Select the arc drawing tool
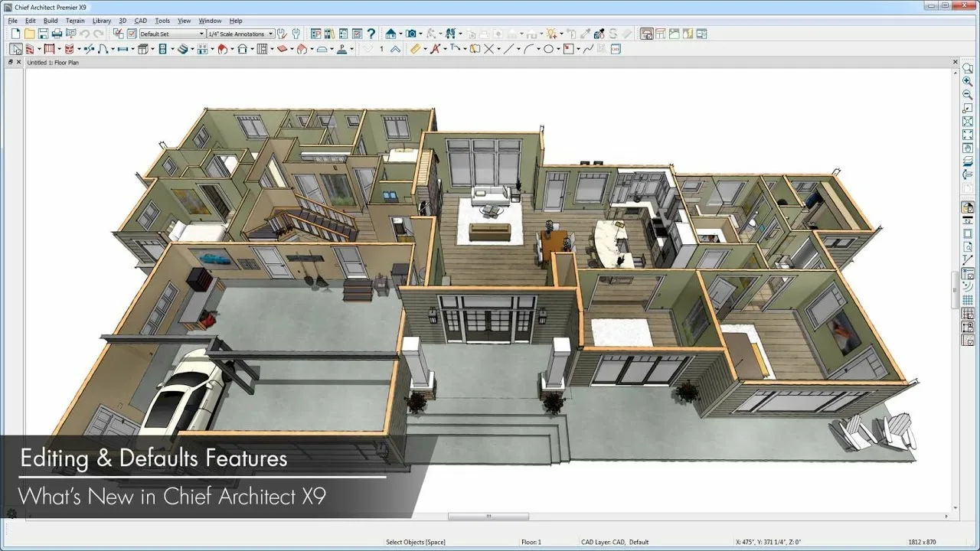This screenshot has width=980, height=551. pyautogui.click(x=528, y=49)
